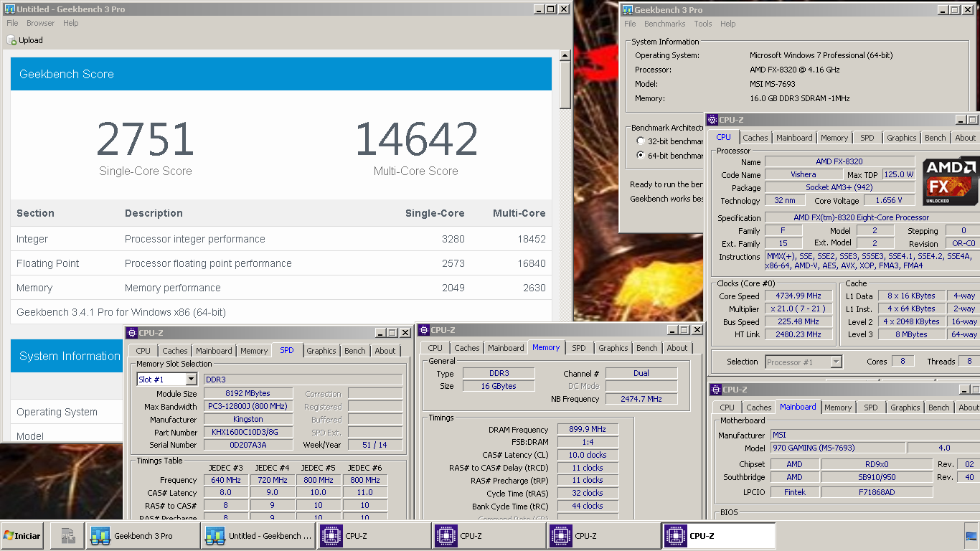The height and width of the screenshot is (551, 980).
Task: Click the highlighted CPU-Z taskbar button
Action: click(x=719, y=536)
